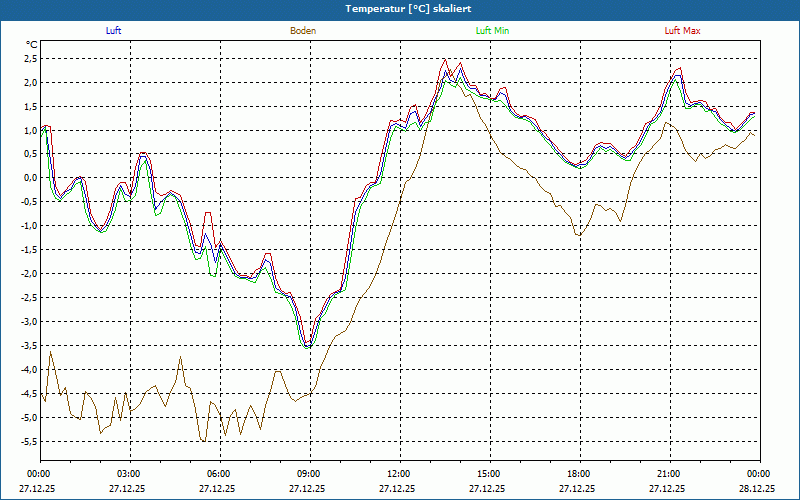The width and height of the screenshot is (800, 500).
Task: Click the -2,0 y-axis tick label
Action: coord(28,274)
